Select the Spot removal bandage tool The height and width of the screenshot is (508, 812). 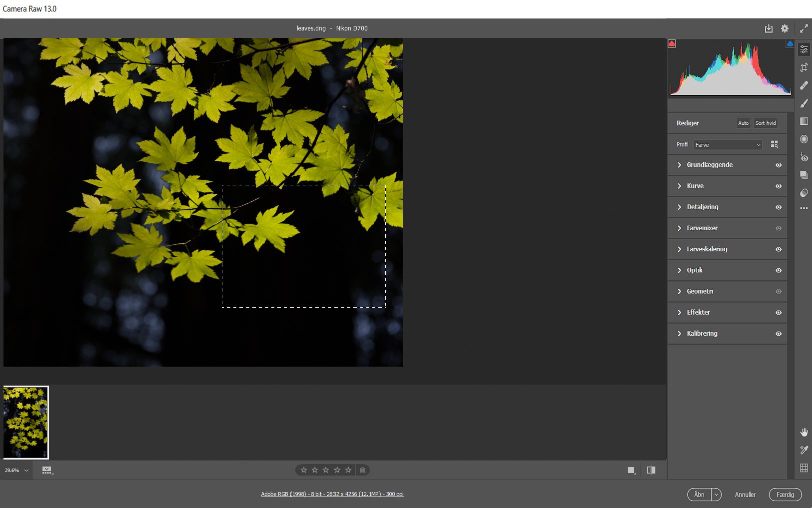click(804, 85)
